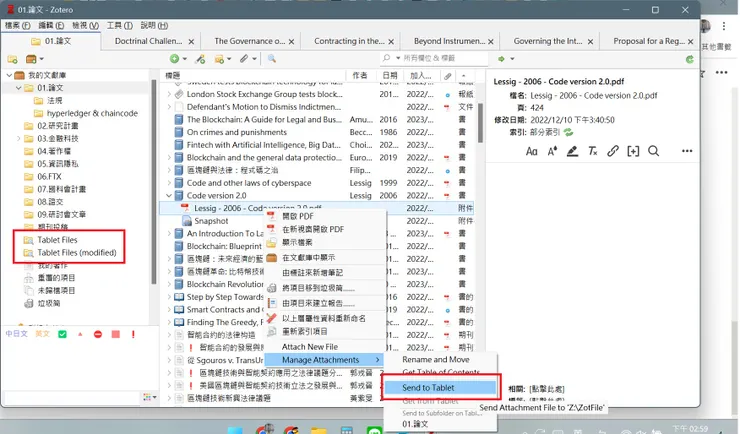Close the Contracting in the... tab
This screenshot has width=740, height=434.
coord(391,42)
